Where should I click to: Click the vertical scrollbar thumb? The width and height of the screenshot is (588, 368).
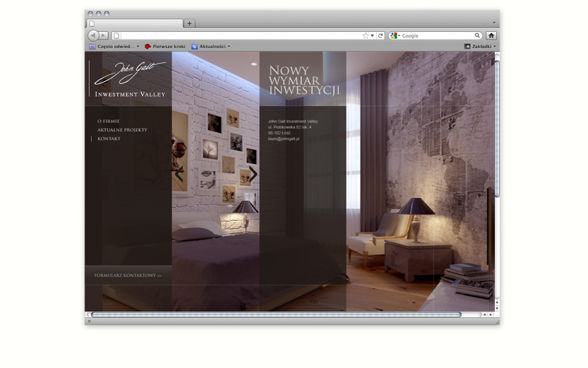click(497, 128)
